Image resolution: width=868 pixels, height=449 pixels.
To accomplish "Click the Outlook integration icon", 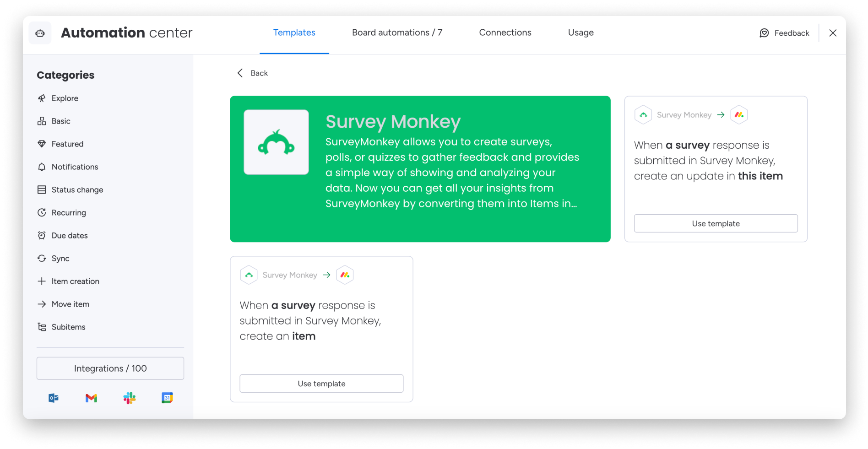I will click(x=54, y=398).
